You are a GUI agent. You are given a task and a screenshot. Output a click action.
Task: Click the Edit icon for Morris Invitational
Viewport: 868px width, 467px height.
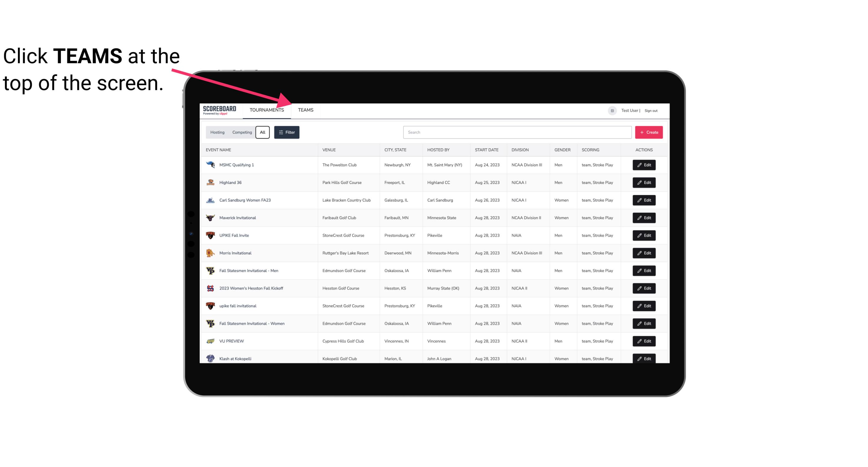pos(644,253)
